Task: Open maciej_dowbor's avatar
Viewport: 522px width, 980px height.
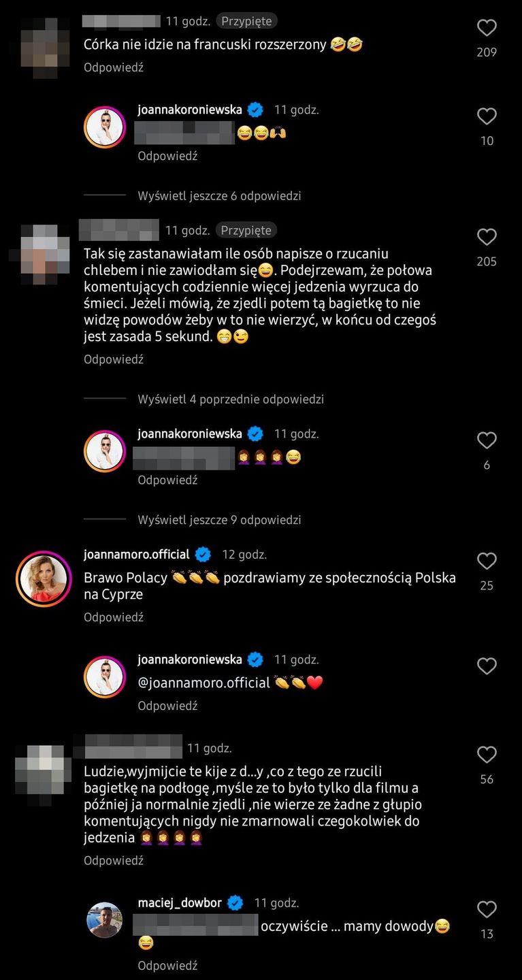Action: pos(105,920)
